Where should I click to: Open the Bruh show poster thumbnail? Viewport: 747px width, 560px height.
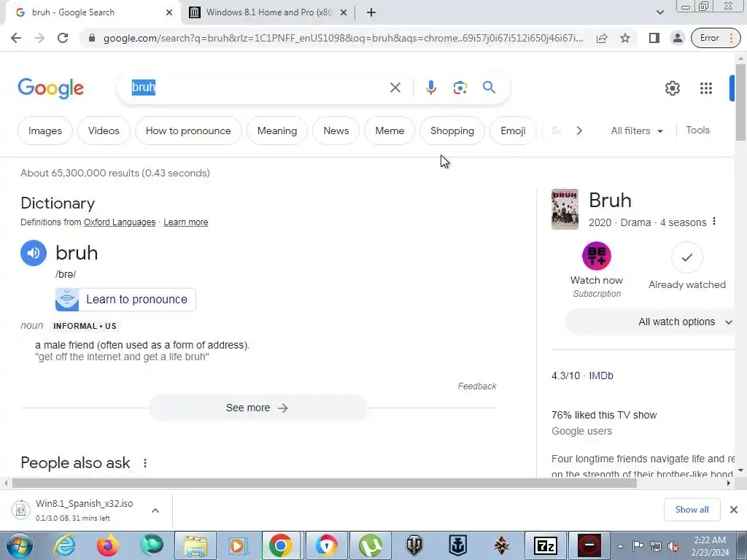[565, 209]
